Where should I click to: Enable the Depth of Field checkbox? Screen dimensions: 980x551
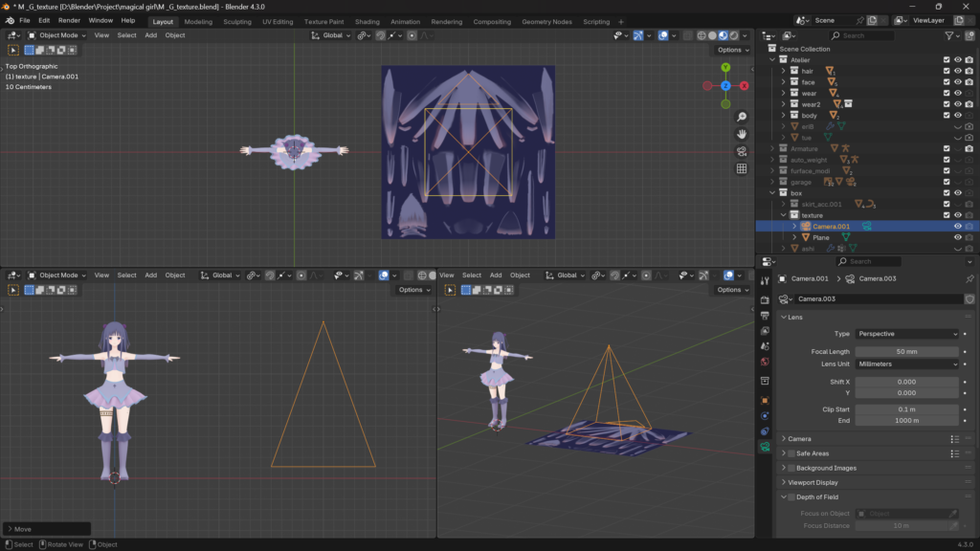click(791, 497)
